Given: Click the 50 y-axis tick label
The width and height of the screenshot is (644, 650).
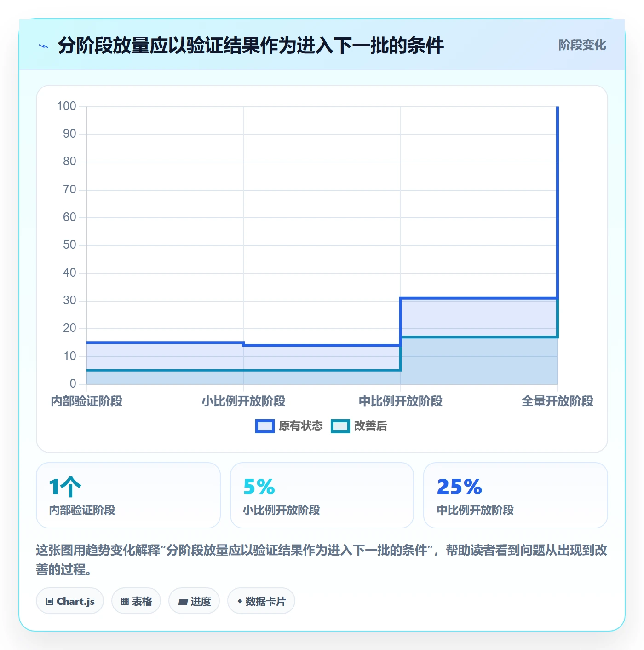Looking at the screenshot, I should coord(69,245).
